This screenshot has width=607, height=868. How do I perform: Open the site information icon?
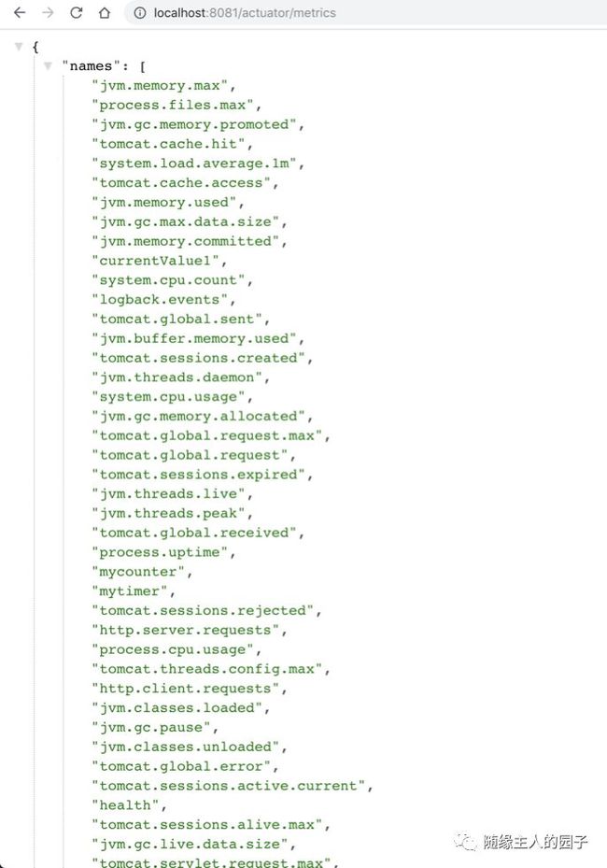(140, 13)
